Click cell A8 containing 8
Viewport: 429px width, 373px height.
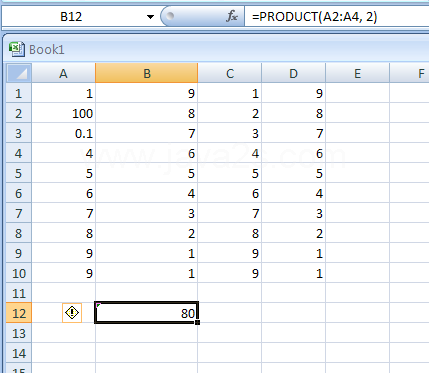tap(63, 233)
